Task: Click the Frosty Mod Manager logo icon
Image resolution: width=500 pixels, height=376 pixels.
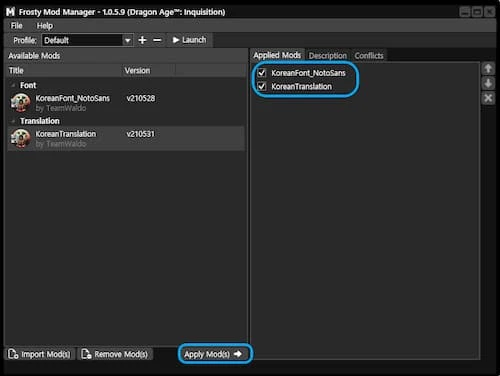Action: [10, 12]
